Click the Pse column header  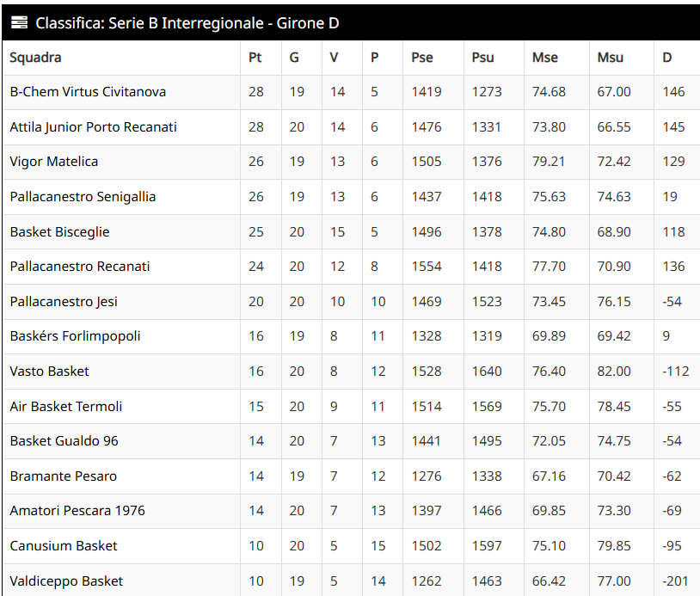pos(422,58)
